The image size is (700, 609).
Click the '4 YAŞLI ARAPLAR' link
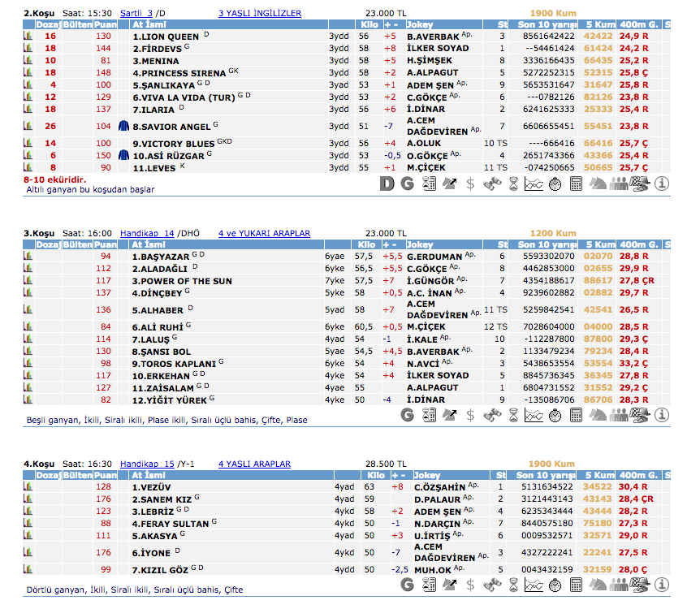point(254,464)
